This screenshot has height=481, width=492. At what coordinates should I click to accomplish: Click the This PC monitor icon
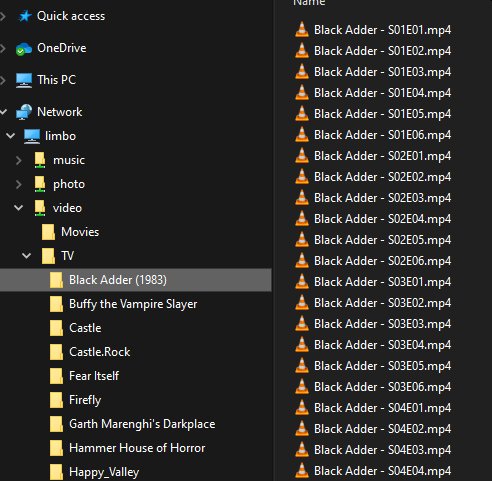pyautogui.click(x=24, y=80)
